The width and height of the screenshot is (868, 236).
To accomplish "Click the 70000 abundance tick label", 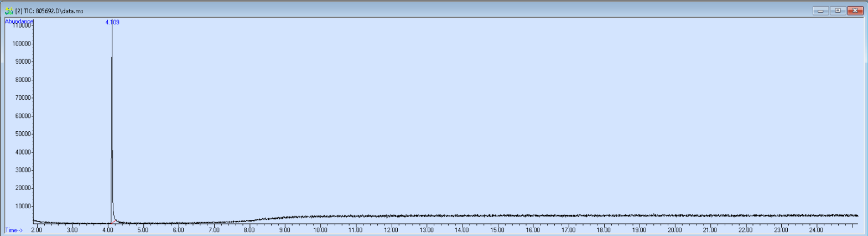I will pos(23,98).
